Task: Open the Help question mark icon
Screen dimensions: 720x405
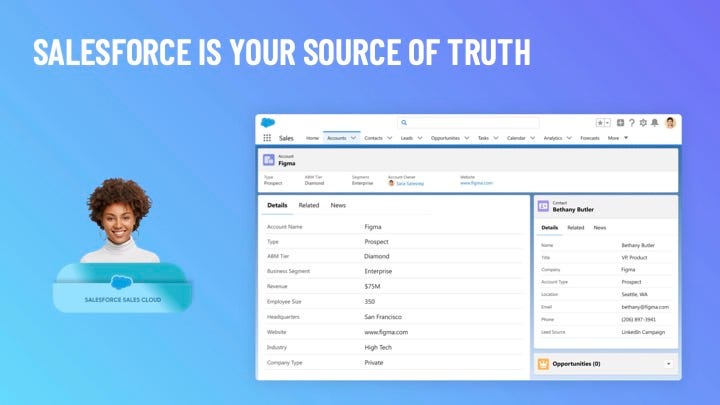Action: (632, 123)
